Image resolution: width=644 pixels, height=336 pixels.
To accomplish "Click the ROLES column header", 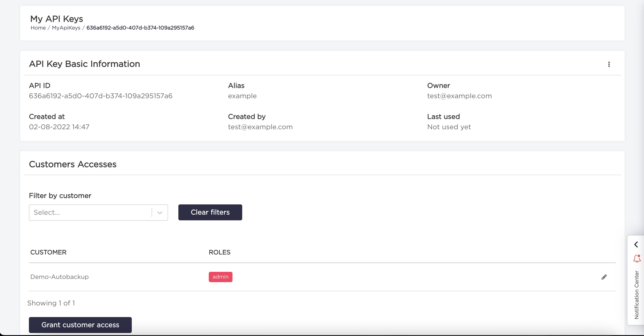I will click(219, 252).
